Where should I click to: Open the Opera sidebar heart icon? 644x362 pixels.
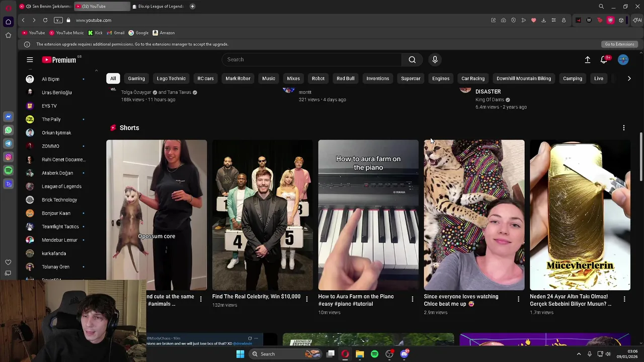pos(8,262)
